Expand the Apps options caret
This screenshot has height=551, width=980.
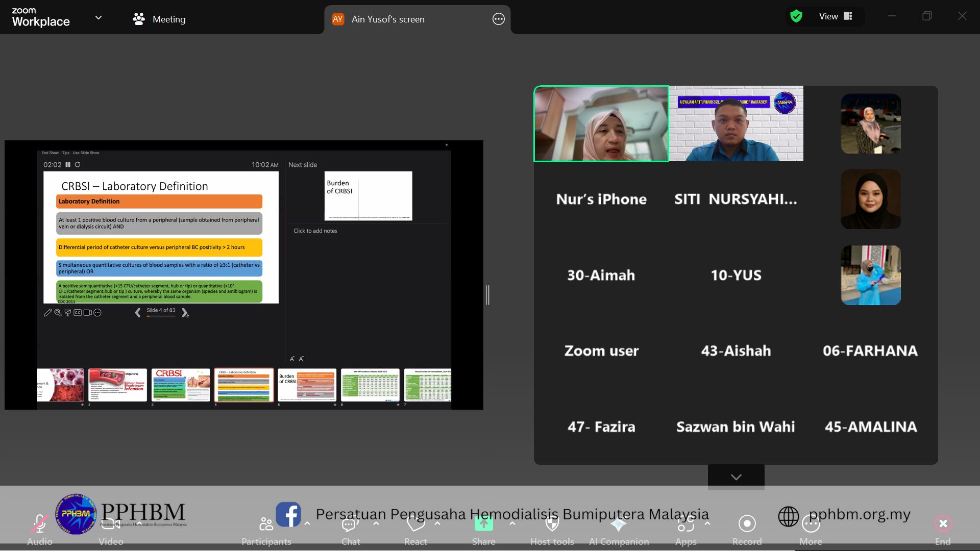(707, 523)
